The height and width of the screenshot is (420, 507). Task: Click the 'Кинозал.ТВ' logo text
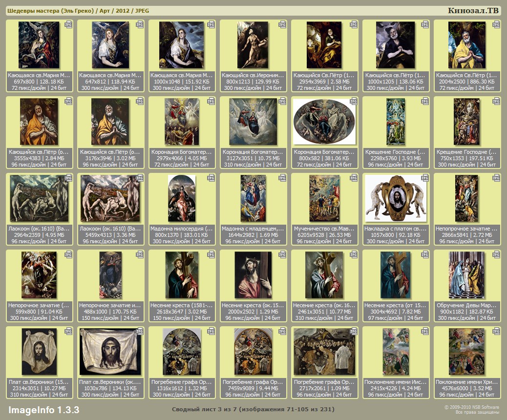473,11
